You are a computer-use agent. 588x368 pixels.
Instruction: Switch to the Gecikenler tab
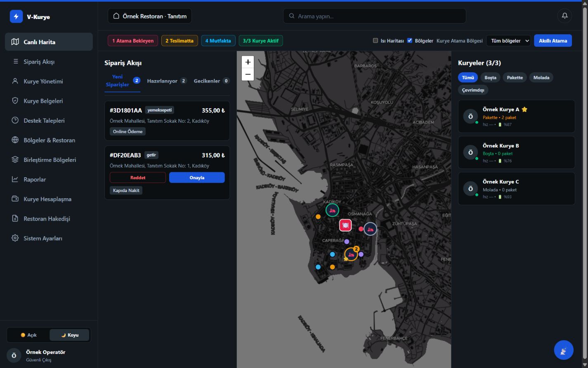tap(211, 81)
